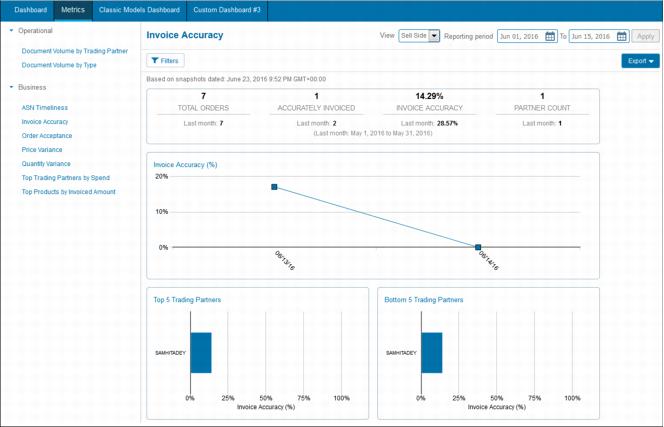The width and height of the screenshot is (664, 427).
Task: Click the Filters funnel button
Action: click(165, 61)
